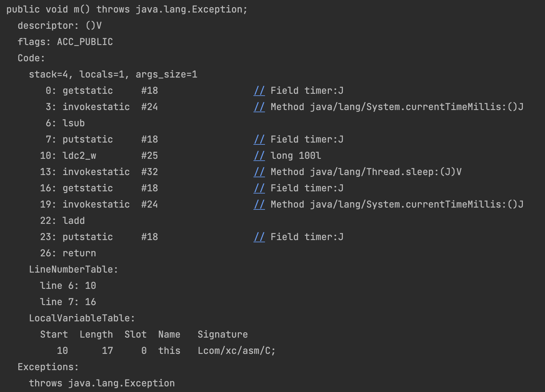Click the Exceptions heading
545x392 pixels.
[48, 367]
